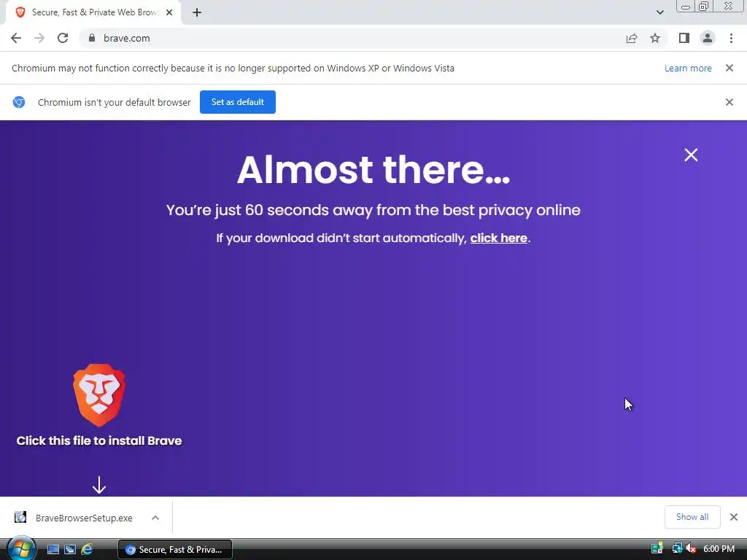Open the clock showing 6:00 PM
The height and width of the screenshot is (560, 747).
719,548
